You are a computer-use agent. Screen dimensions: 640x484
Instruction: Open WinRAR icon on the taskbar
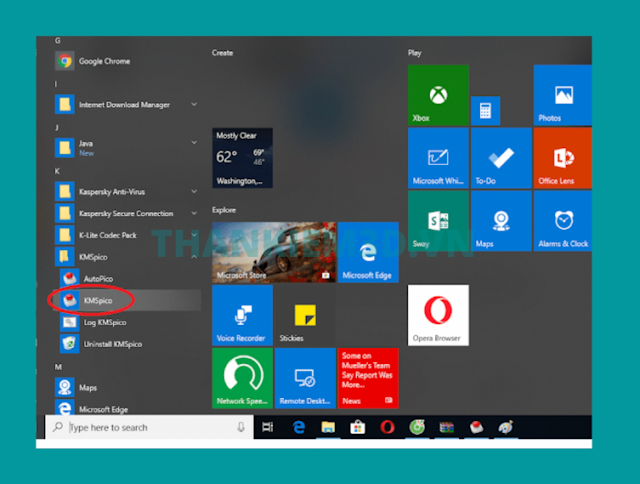click(x=447, y=427)
